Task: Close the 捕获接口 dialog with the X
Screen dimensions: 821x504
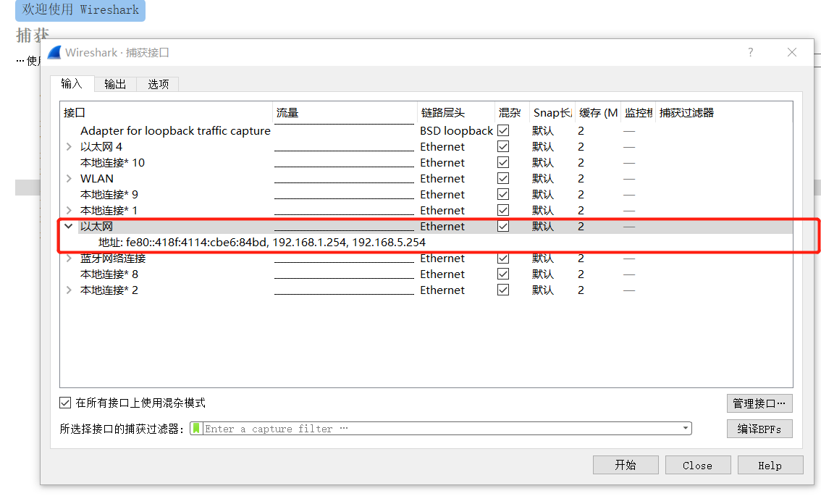Action: (x=792, y=52)
